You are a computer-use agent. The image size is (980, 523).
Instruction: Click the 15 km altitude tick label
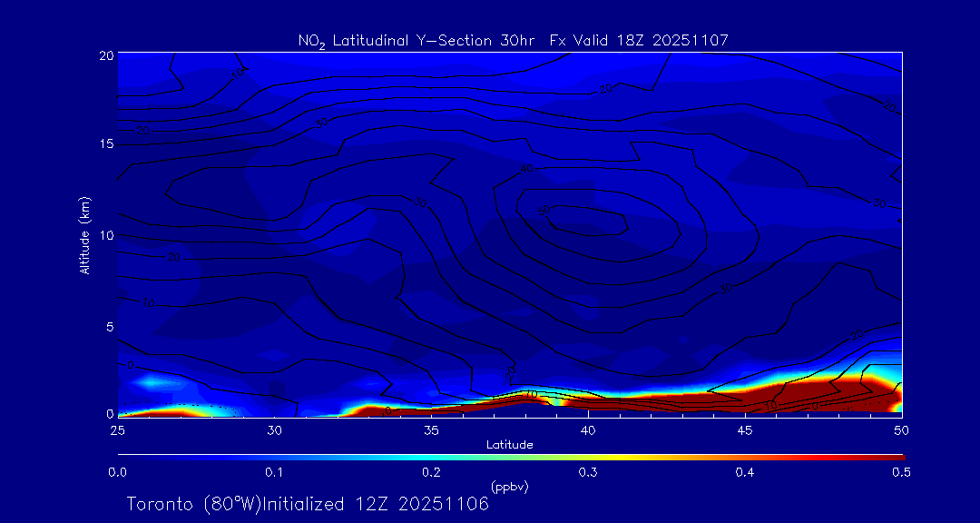pyautogui.click(x=106, y=144)
